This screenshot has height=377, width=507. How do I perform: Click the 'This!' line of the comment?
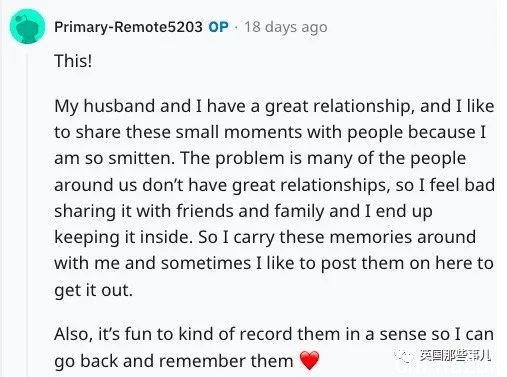click(x=73, y=61)
